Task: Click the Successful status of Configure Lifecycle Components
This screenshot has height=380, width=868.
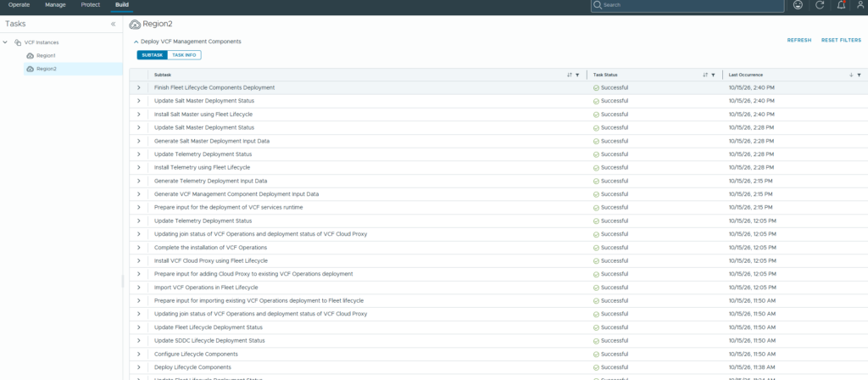Action: [614, 354]
